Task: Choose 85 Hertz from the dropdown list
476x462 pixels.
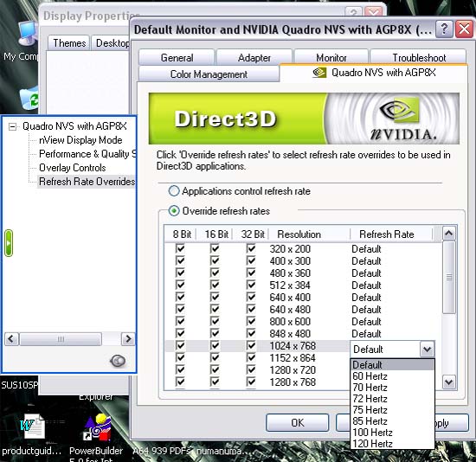Action: [392, 421]
